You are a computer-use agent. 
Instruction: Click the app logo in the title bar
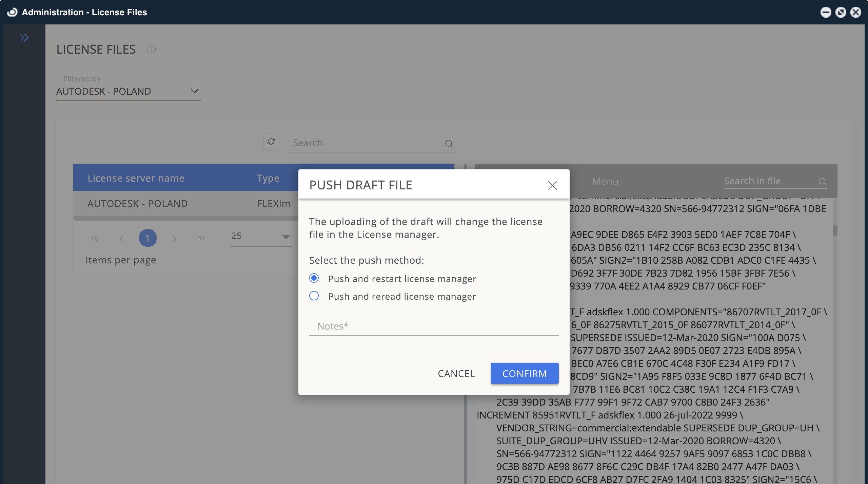coord(12,12)
